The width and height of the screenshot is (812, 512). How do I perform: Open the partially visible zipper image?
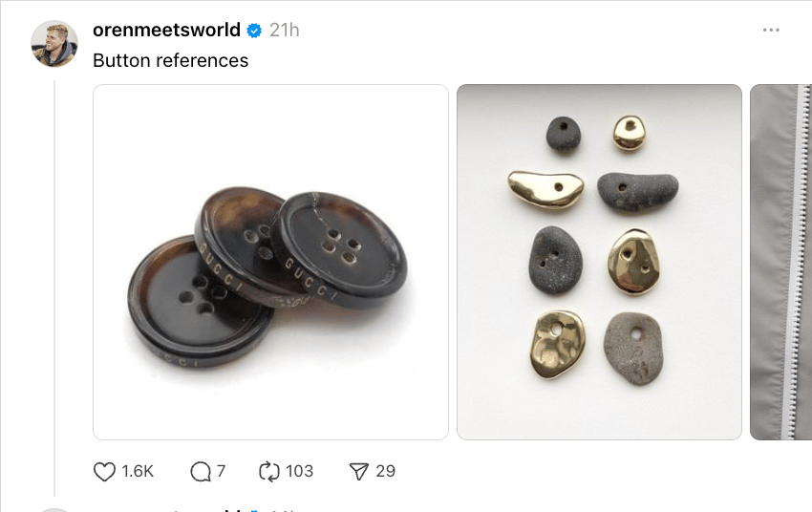click(x=780, y=262)
